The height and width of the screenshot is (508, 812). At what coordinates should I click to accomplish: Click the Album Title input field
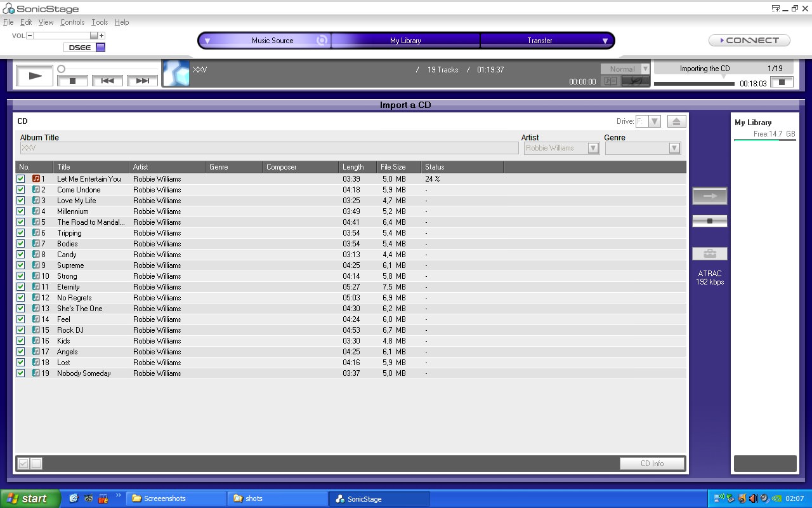(269, 148)
